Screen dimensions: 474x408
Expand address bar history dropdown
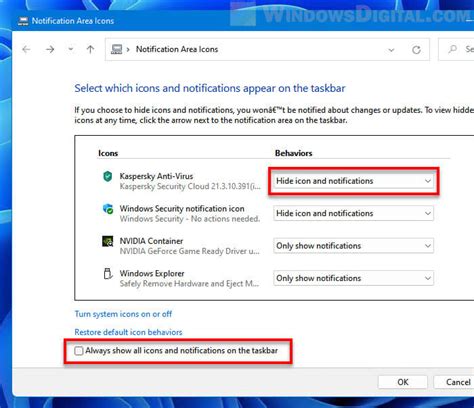pyautogui.click(x=391, y=50)
